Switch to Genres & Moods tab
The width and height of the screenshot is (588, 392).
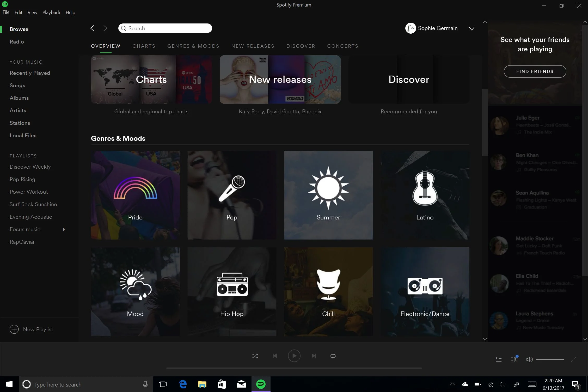coord(193,46)
